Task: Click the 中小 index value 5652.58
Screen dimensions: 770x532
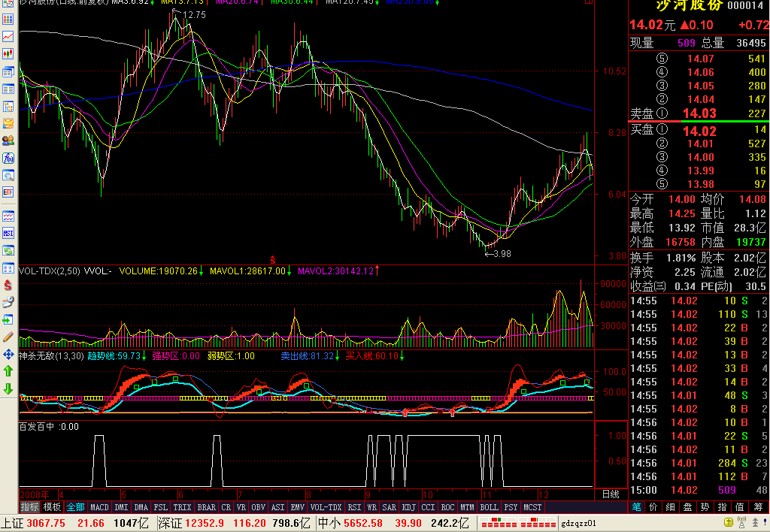Action: (363, 523)
